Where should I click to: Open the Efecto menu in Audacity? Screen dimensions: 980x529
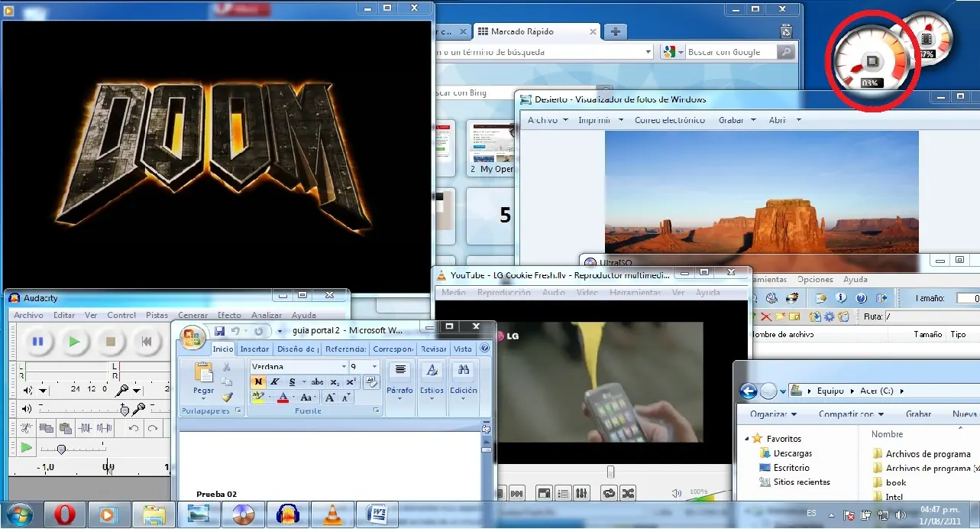[x=229, y=315]
